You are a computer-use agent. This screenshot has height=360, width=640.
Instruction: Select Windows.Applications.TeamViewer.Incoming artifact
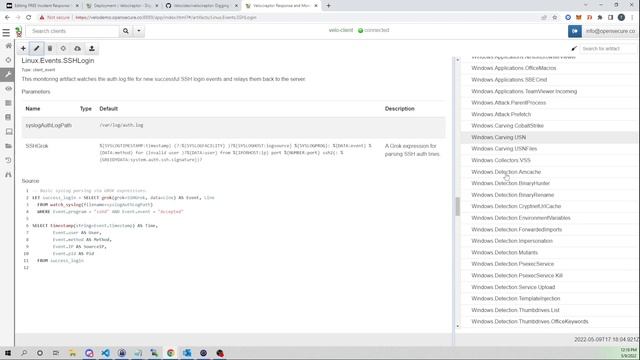pos(524,91)
